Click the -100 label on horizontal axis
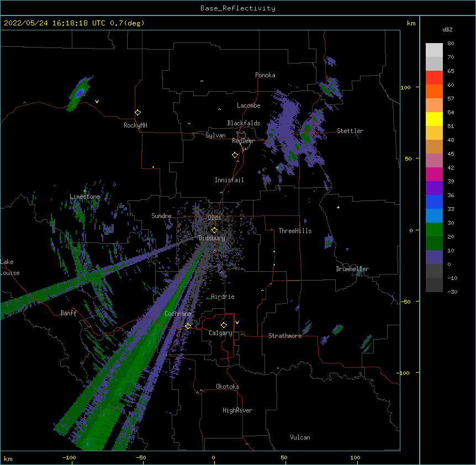Viewport: 476px width, 465px height. click(70, 457)
